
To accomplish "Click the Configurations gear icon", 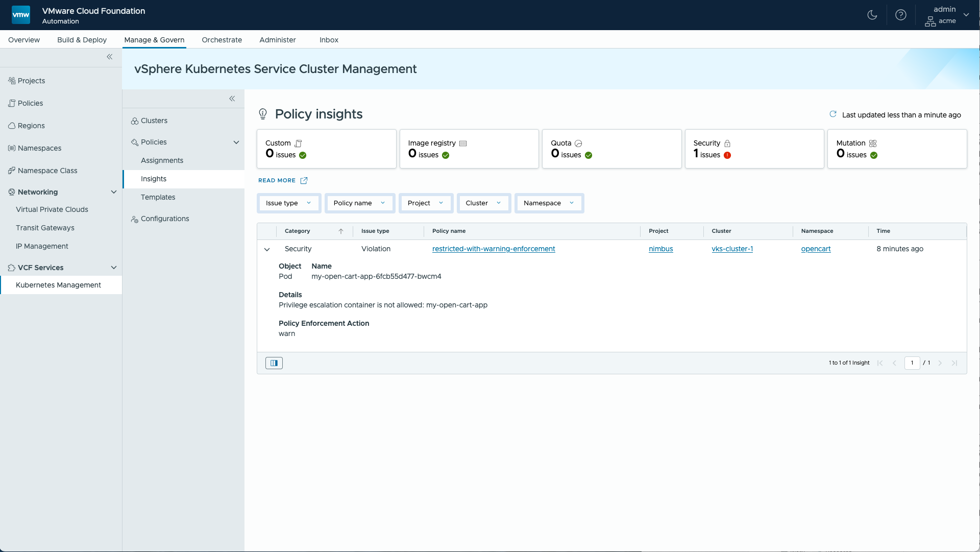I will click(135, 219).
